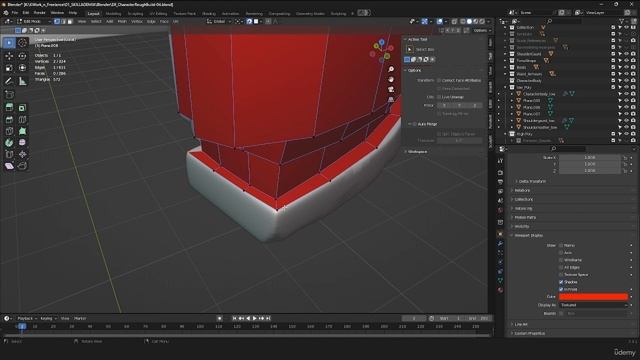Activate the Scale tool
The width and height of the screenshot is (640, 360).
9,68
